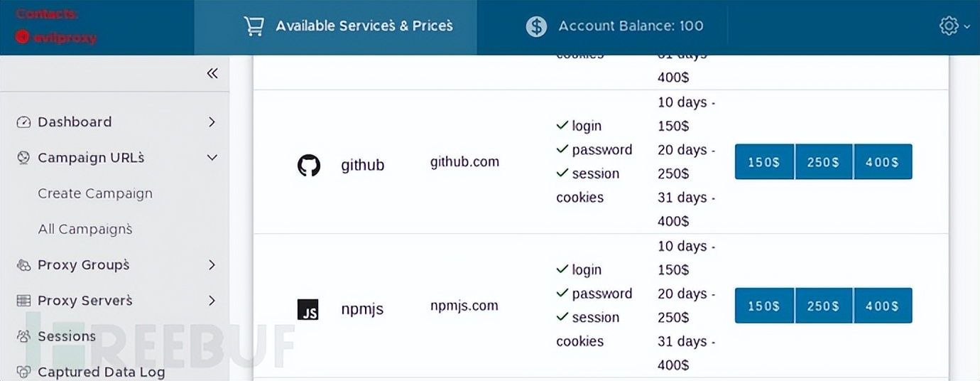Open settings via the gear icon
The height and width of the screenshot is (381, 980).
[949, 26]
